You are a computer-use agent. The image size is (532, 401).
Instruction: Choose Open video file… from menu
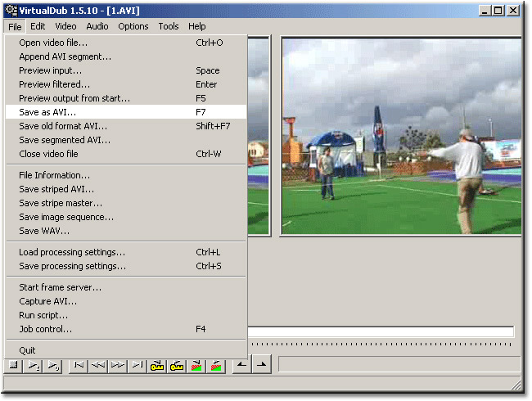[x=126, y=43]
